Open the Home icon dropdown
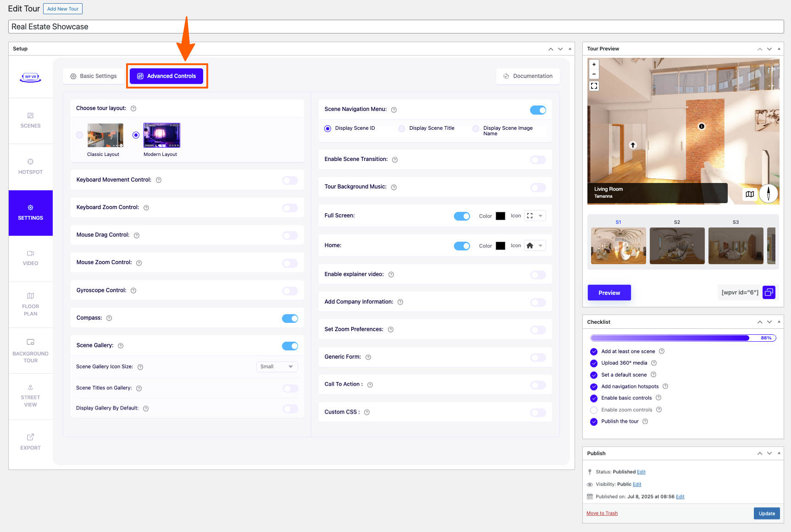 535,246
